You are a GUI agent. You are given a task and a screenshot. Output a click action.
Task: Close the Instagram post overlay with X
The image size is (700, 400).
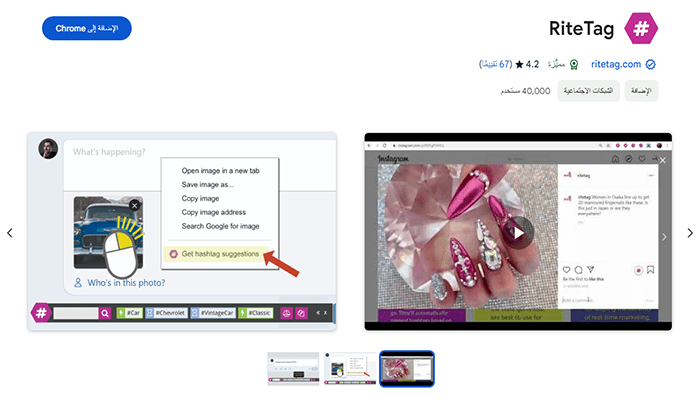point(662,159)
